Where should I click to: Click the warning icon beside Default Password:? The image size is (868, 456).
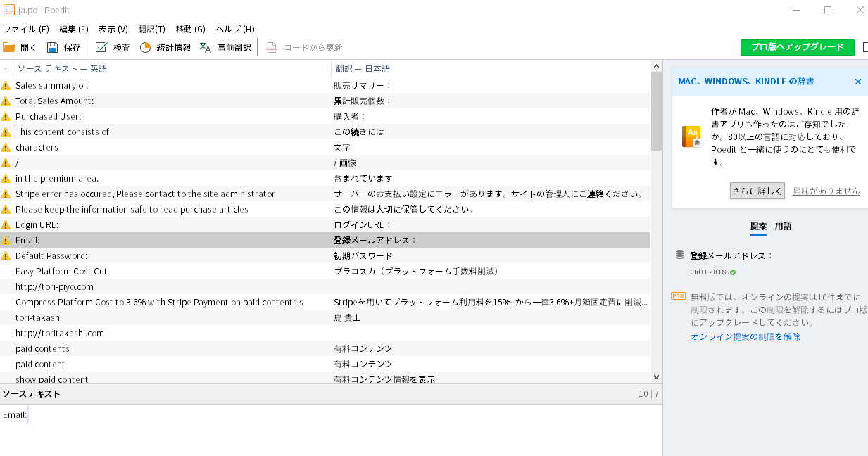click(x=6, y=255)
